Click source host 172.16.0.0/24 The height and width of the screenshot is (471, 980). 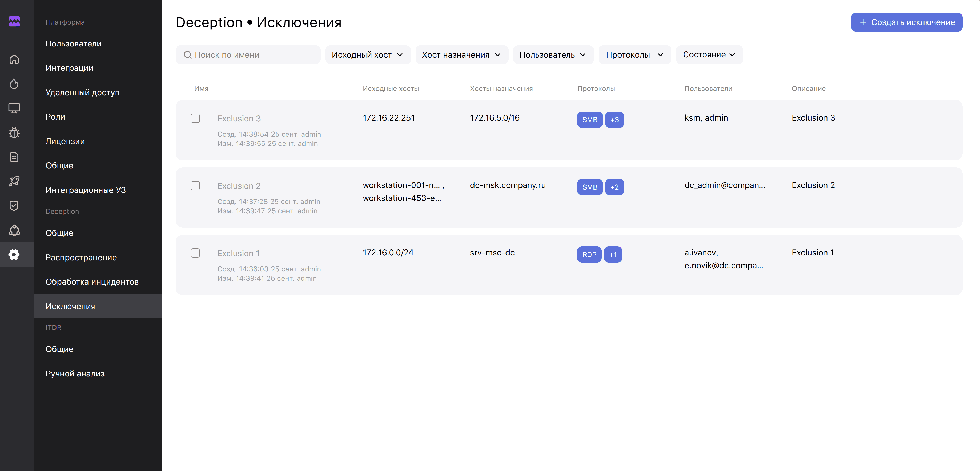[x=388, y=253]
